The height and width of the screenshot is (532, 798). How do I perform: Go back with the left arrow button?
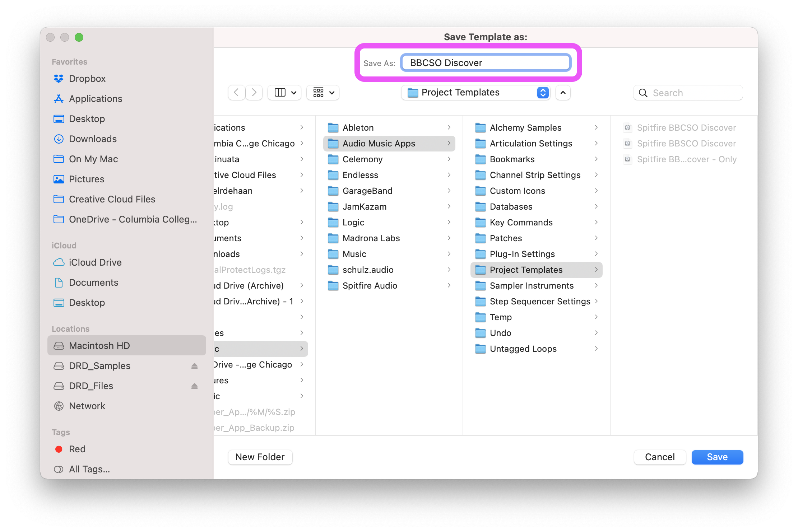pyautogui.click(x=236, y=93)
